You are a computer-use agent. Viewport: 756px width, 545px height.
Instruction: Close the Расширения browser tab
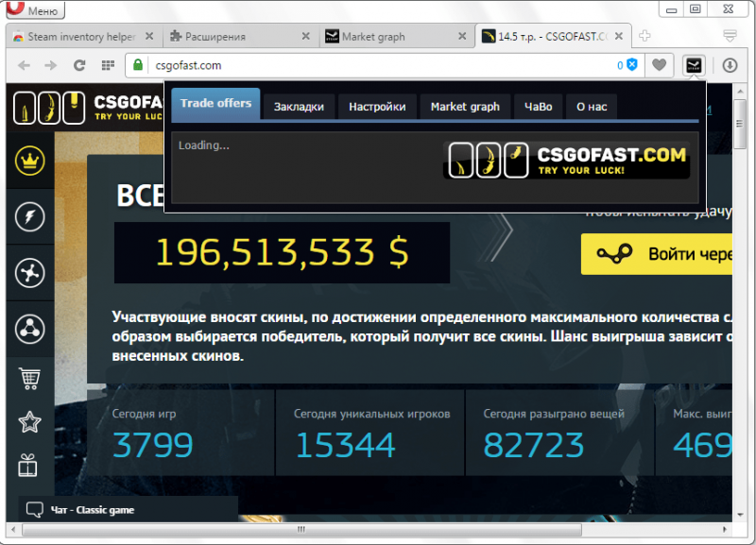tap(305, 36)
